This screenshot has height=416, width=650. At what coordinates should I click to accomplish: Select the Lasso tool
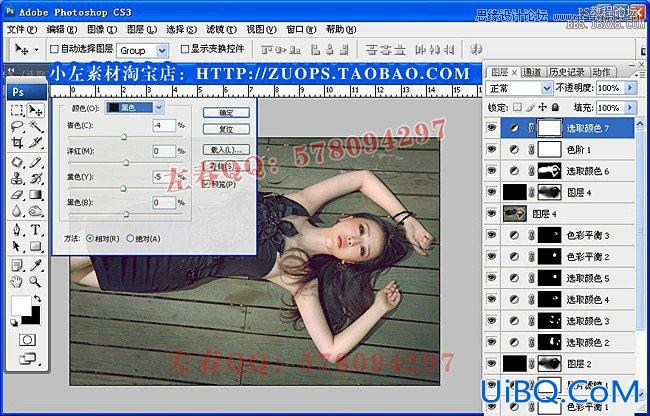[17, 127]
